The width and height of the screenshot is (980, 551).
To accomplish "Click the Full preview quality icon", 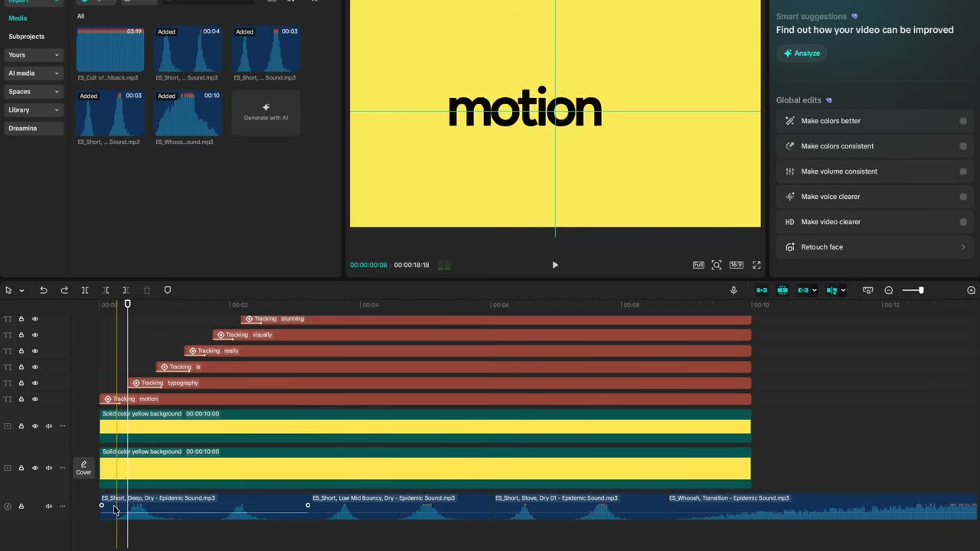I will 698,265.
